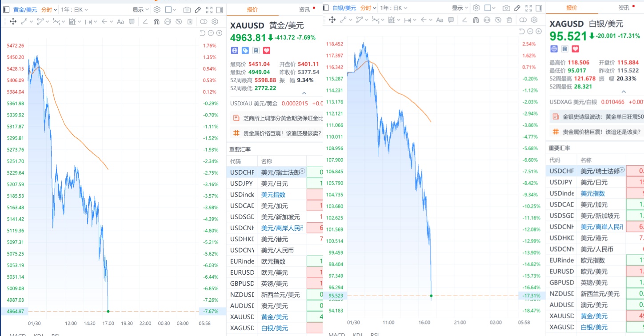Switch to the 资讯 tab in gold panel
The height and width of the screenshot is (336, 644).
[x=305, y=9]
